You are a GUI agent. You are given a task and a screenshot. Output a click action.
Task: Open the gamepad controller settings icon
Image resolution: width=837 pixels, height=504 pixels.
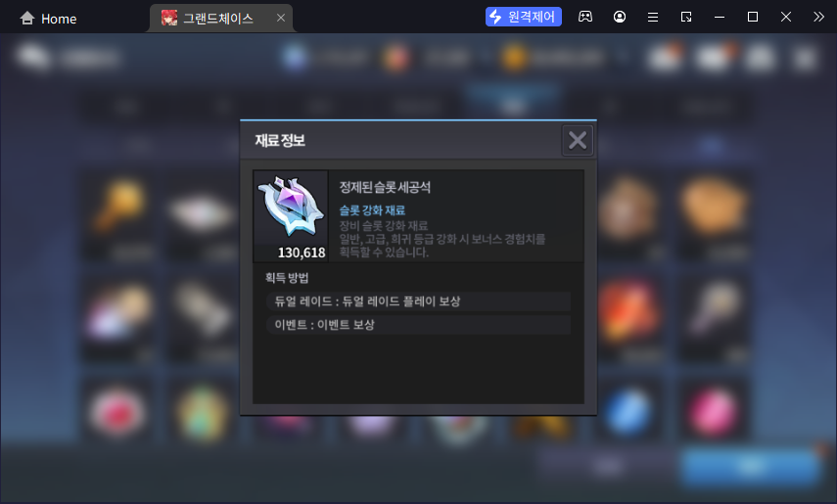(585, 17)
